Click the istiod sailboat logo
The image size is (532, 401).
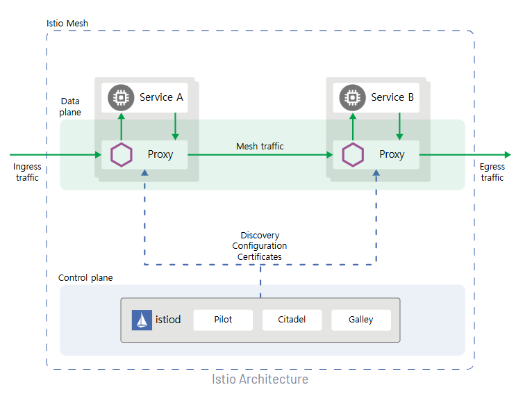[x=142, y=320]
